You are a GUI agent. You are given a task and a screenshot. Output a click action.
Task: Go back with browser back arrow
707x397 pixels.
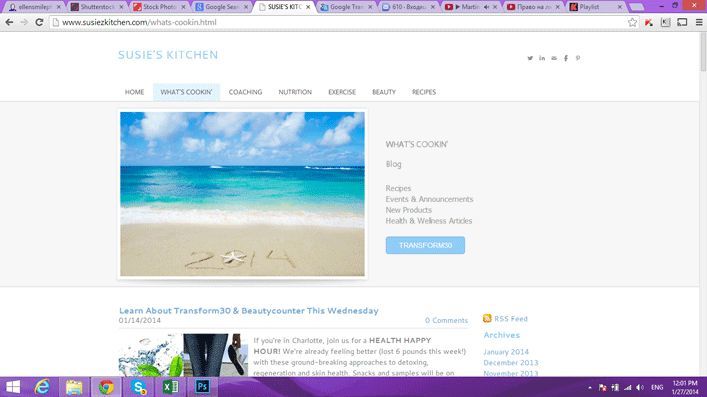click(9, 22)
